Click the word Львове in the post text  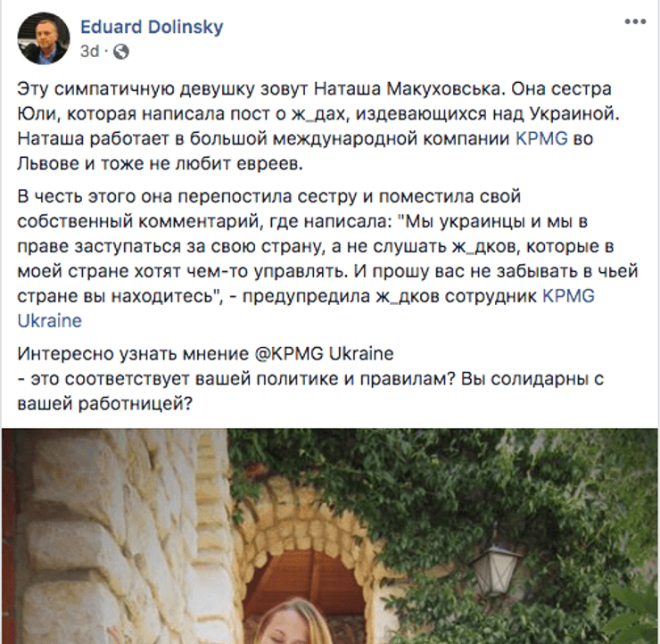48,163
